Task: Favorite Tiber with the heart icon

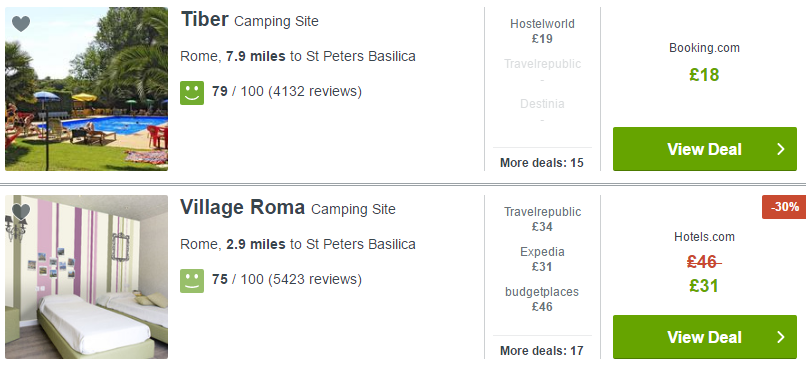Action: (x=21, y=24)
